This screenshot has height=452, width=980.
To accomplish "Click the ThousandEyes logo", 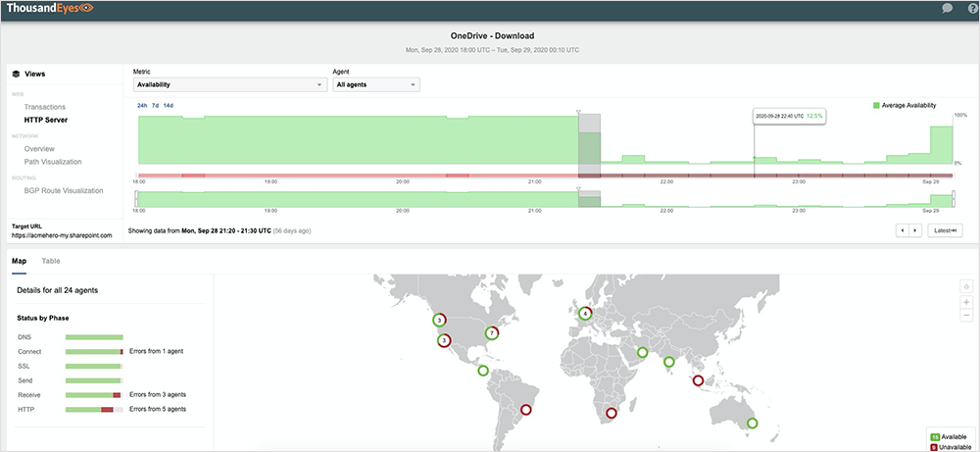I will 47,9.
